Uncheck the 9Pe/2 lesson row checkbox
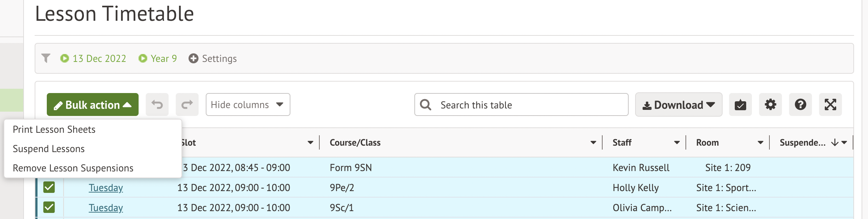868x219 pixels. pyautogui.click(x=49, y=187)
